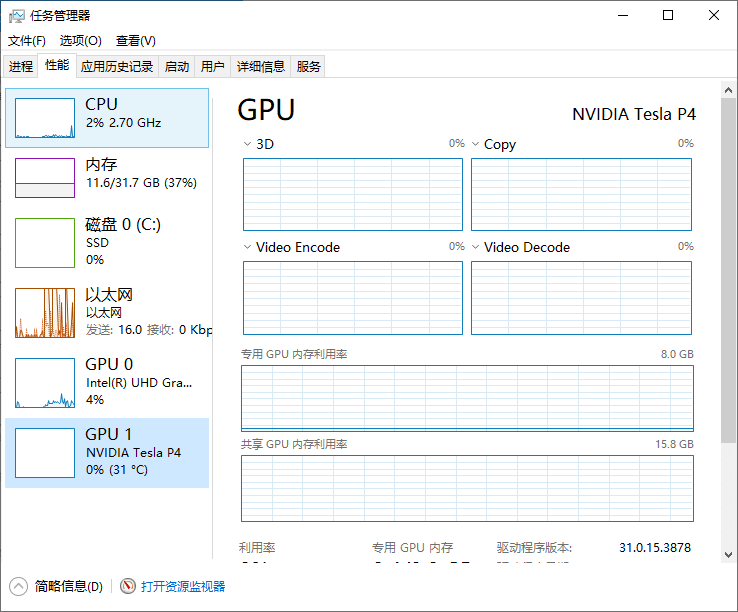Viewport: 738px width, 612px height.
Task: Click the vertical scrollbar in GPU panel
Action: pos(729,300)
